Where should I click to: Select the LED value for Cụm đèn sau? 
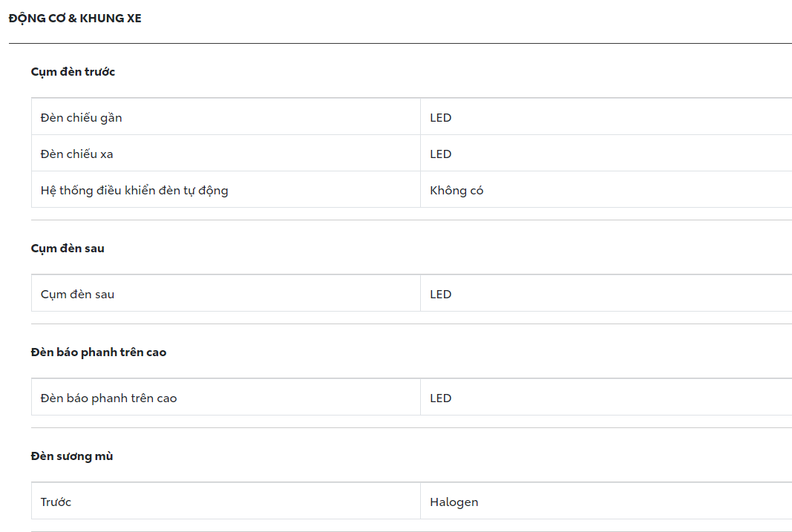(x=441, y=295)
